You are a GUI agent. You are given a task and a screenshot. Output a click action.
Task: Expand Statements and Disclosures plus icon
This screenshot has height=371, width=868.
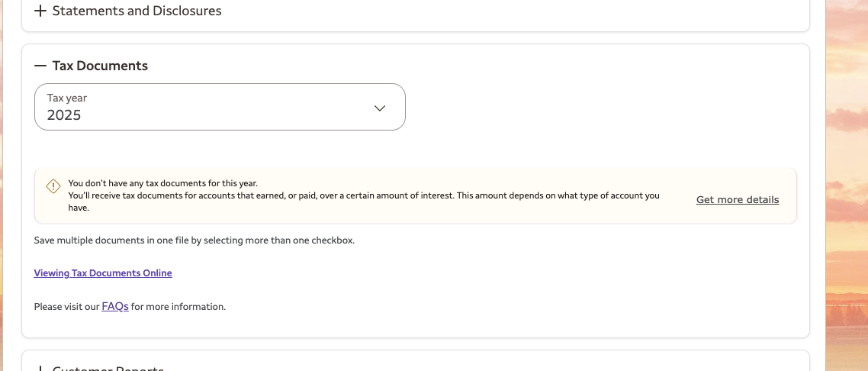40,11
